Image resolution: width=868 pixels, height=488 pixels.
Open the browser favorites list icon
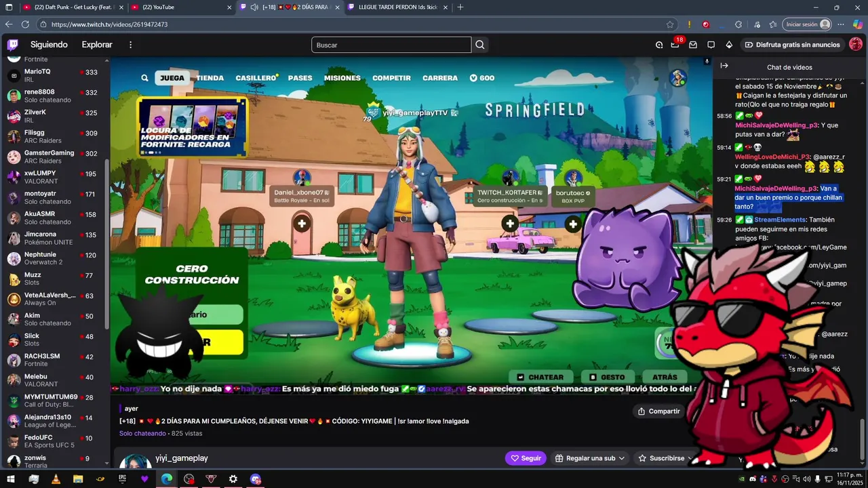772,24
